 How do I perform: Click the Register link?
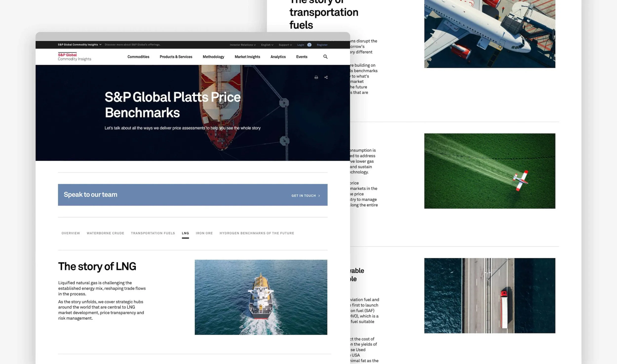322,45
